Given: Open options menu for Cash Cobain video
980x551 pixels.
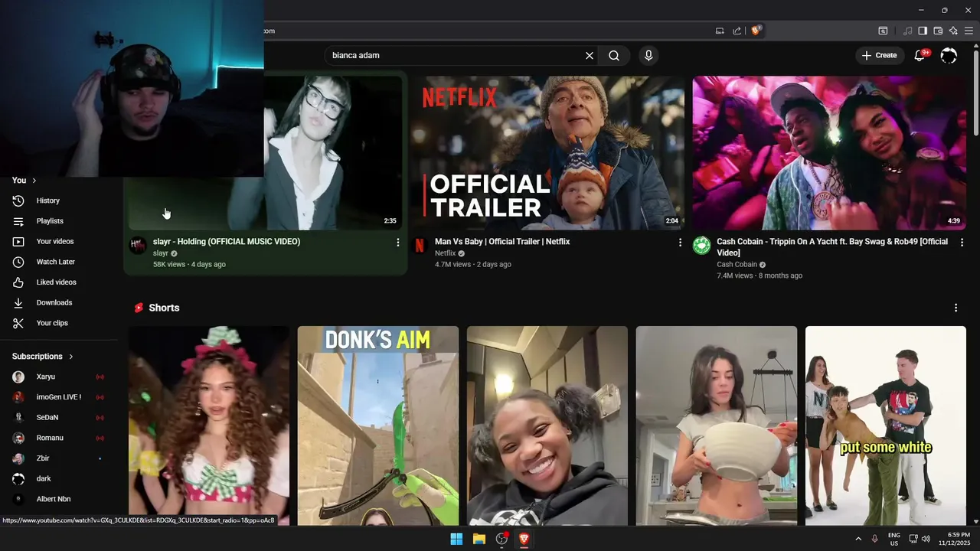Looking at the screenshot, I should pyautogui.click(x=962, y=242).
